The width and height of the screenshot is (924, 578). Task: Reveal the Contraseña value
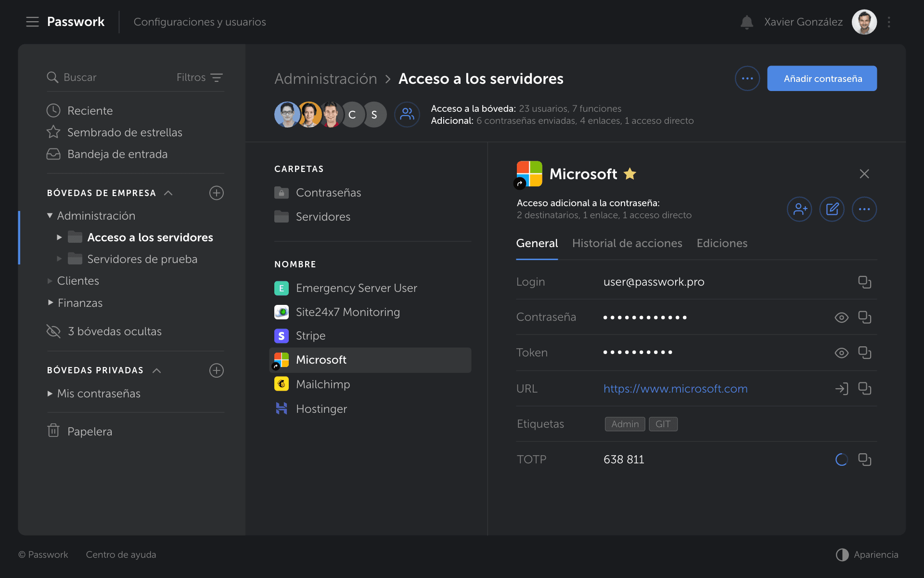point(841,317)
